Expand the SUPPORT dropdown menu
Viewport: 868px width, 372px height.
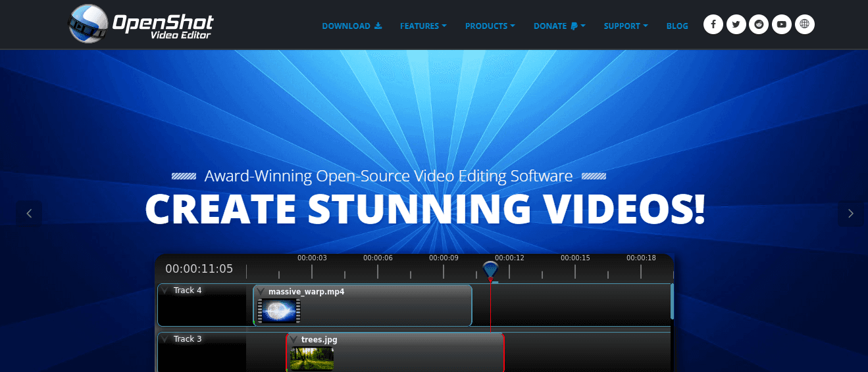[x=626, y=26]
